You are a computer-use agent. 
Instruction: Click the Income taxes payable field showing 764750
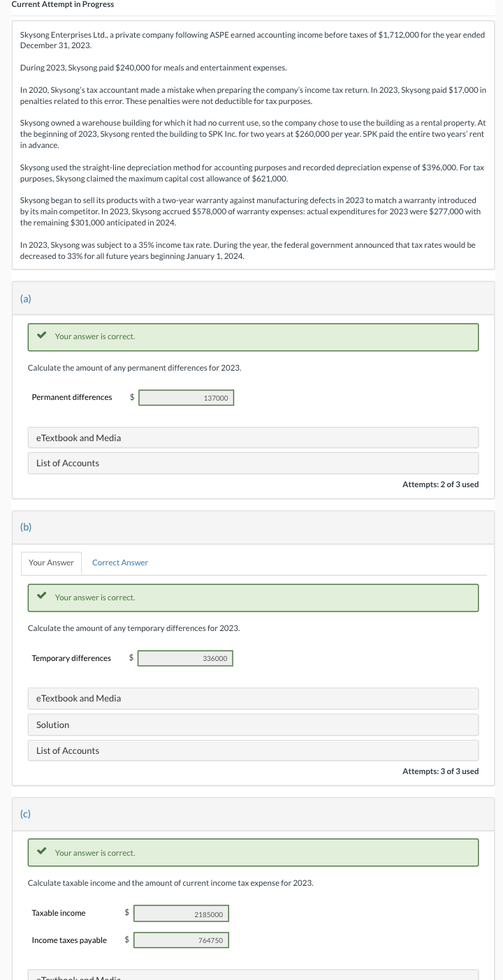point(181,940)
